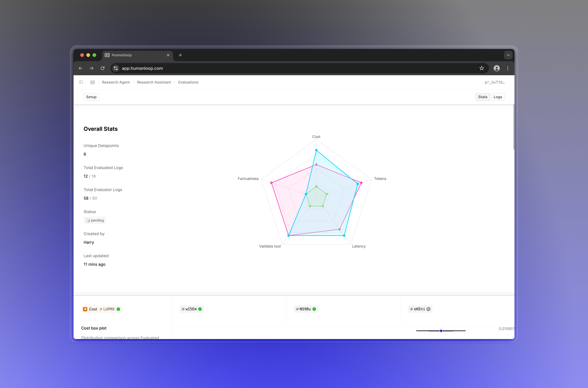Click the cyan data point at Cost axis

pos(316,150)
